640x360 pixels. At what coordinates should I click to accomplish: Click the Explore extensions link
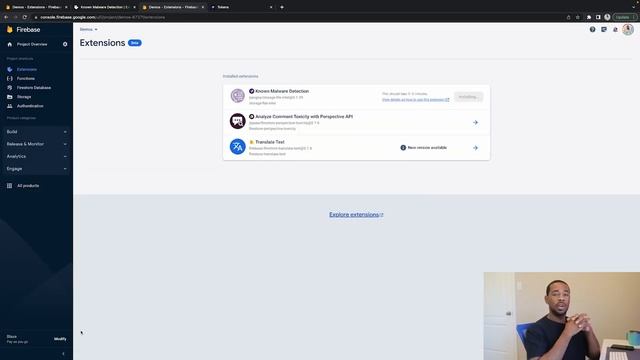356,215
